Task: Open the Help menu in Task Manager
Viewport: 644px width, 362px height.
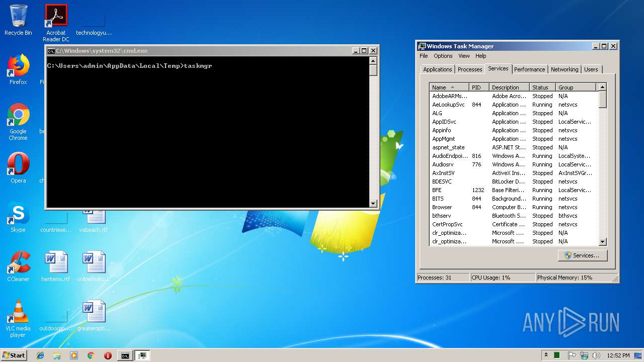Action: [481, 56]
